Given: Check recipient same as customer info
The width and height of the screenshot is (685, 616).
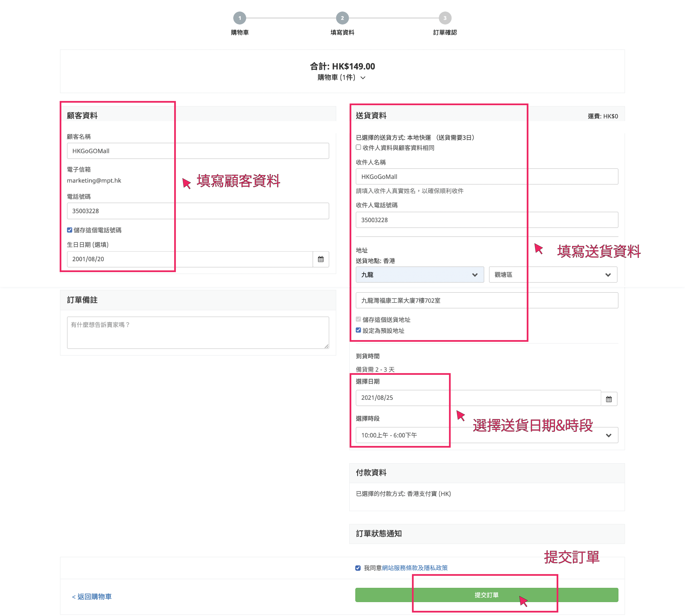Looking at the screenshot, I should point(358,147).
